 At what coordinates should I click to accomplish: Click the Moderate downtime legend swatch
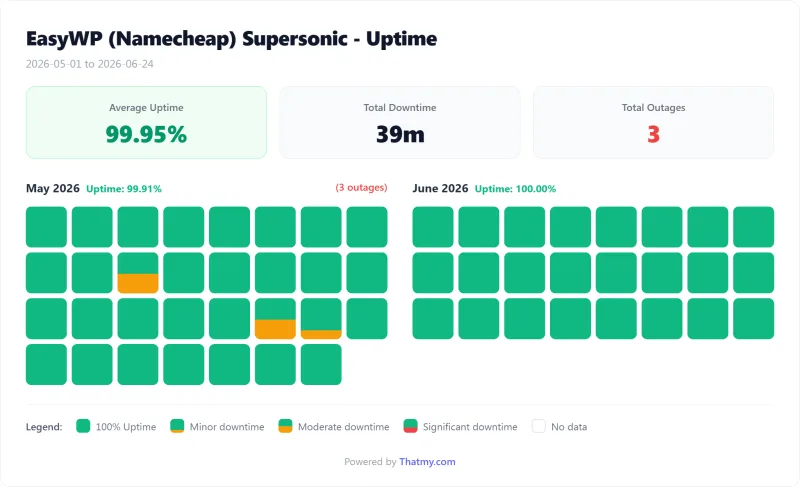click(285, 426)
